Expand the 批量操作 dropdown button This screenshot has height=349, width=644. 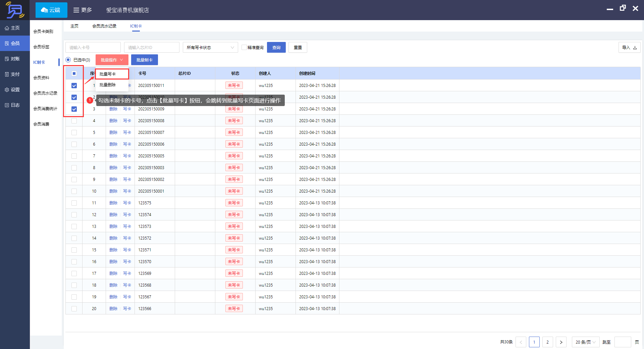[x=112, y=60]
